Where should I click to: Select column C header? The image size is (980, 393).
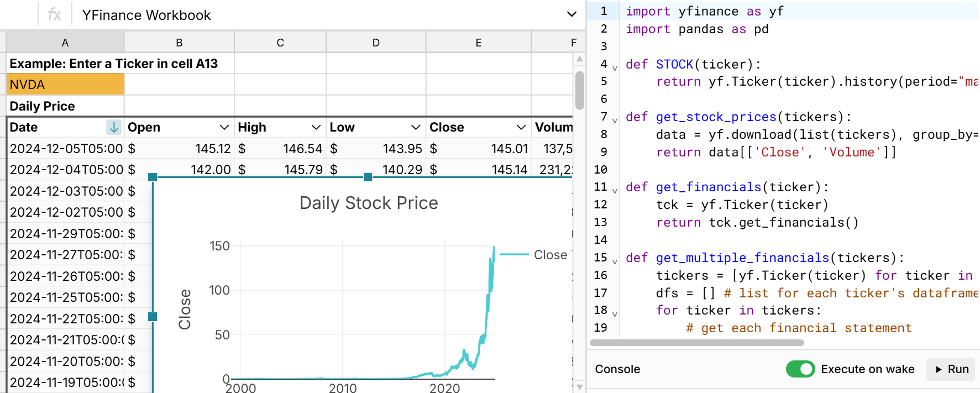click(x=280, y=43)
